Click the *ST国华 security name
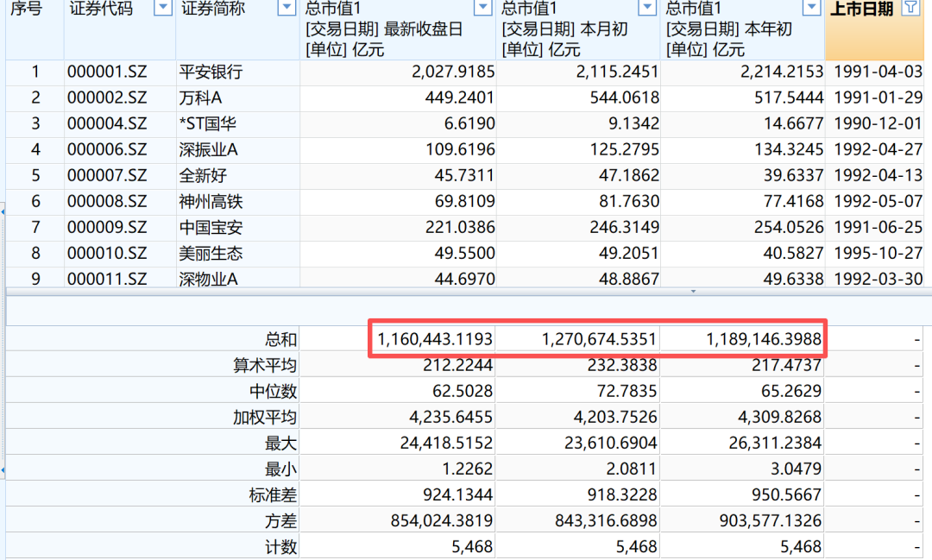 click(x=211, y=124)
